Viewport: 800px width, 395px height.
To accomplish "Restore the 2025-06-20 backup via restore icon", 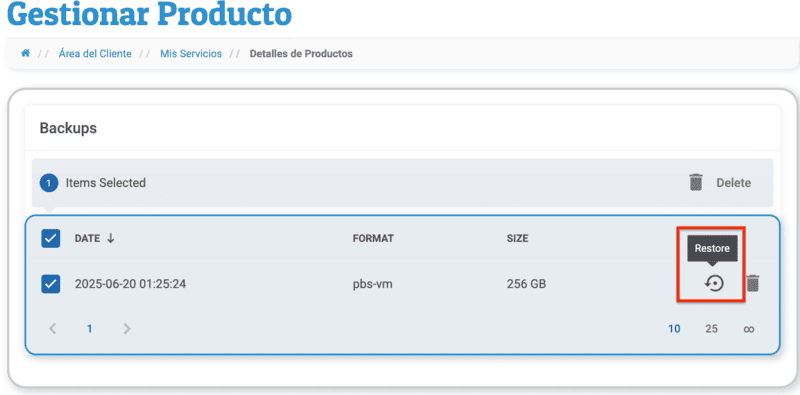I will (x=714, y=283).
